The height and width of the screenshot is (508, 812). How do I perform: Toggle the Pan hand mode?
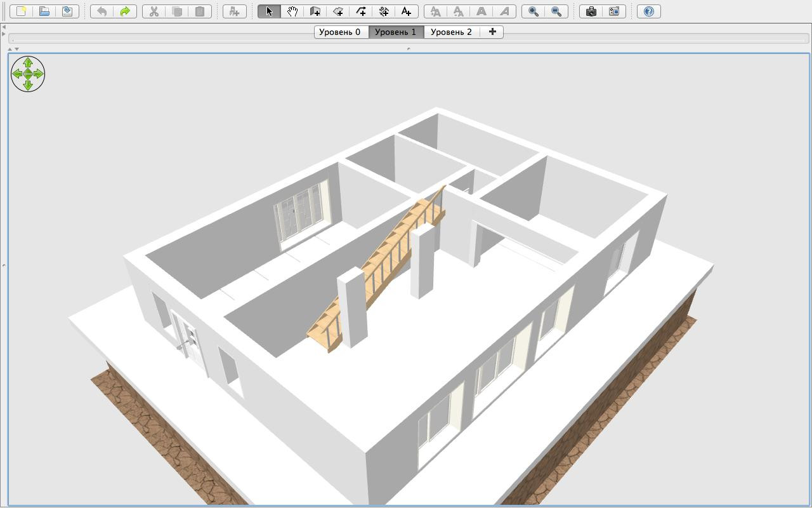[x=292, y=11]
